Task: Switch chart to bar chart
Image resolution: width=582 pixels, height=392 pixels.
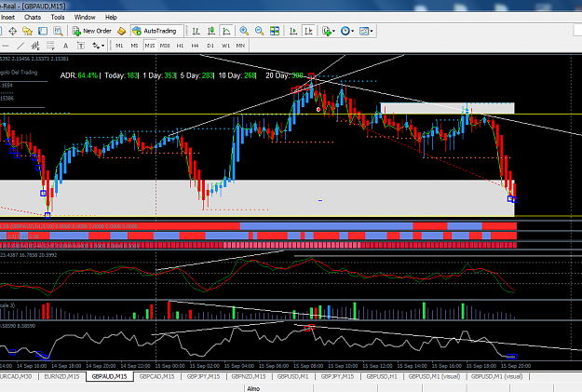Action: (196, 31)
